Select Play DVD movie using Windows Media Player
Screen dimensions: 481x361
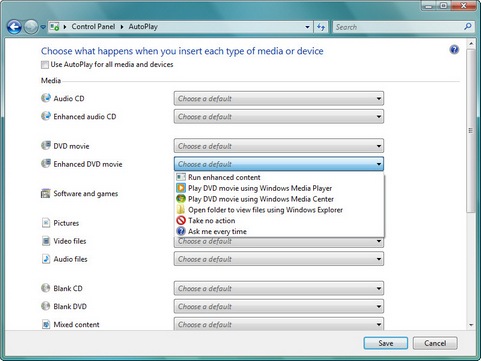point(279,188)
